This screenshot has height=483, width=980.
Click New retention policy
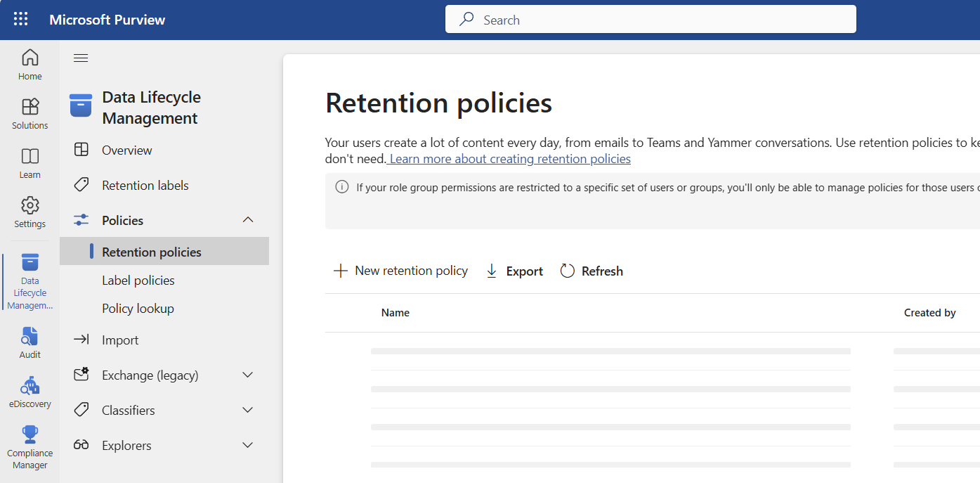400,271
